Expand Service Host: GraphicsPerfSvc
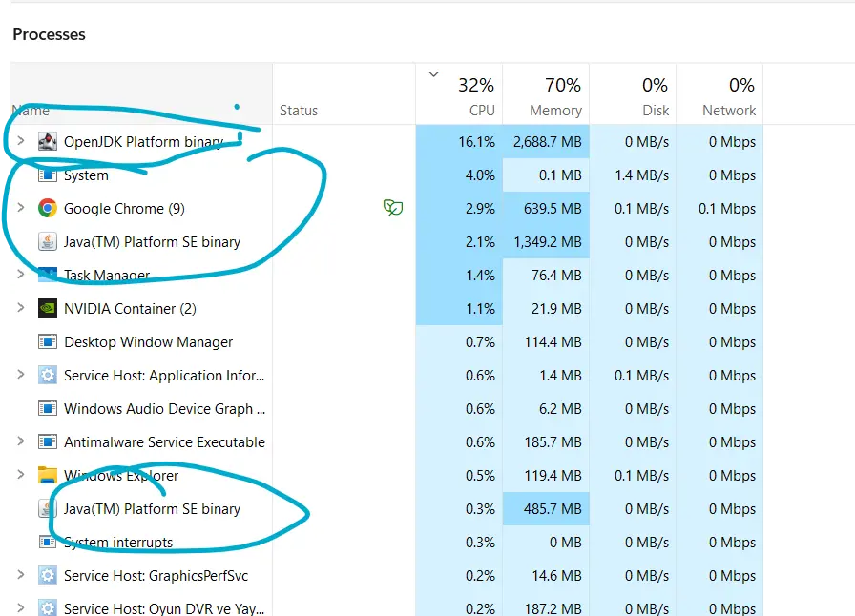The image size is (855, 616). [21, 575]
